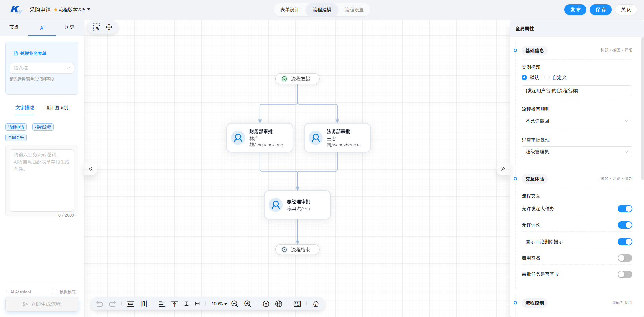
Task: Open the 流程撤回规则 dropdown
Action: [577, 121]
